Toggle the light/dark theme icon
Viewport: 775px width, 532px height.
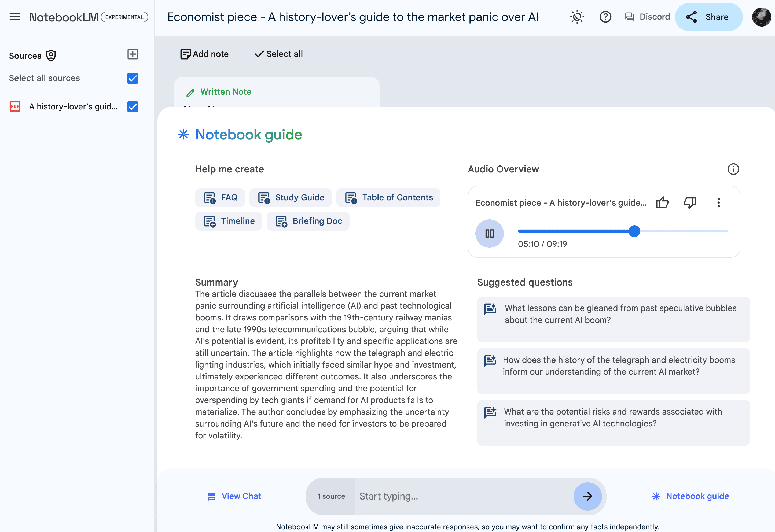[x=577, y=17]
